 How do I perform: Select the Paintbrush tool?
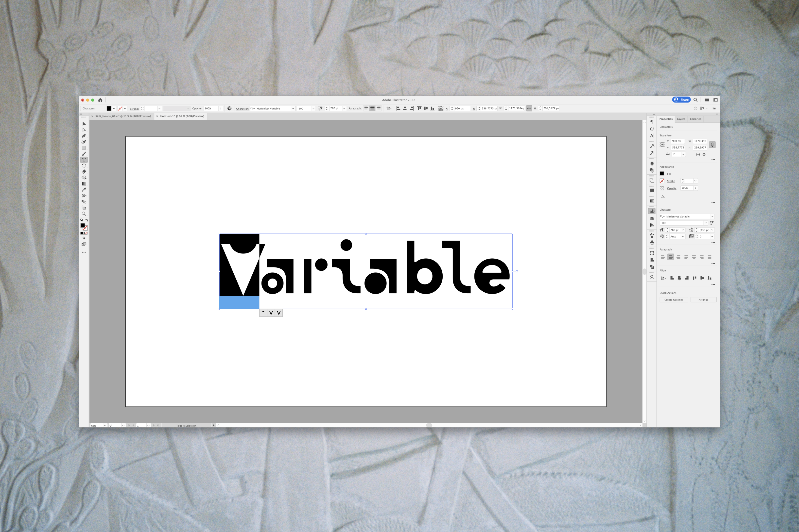click(x=84, y=154)
